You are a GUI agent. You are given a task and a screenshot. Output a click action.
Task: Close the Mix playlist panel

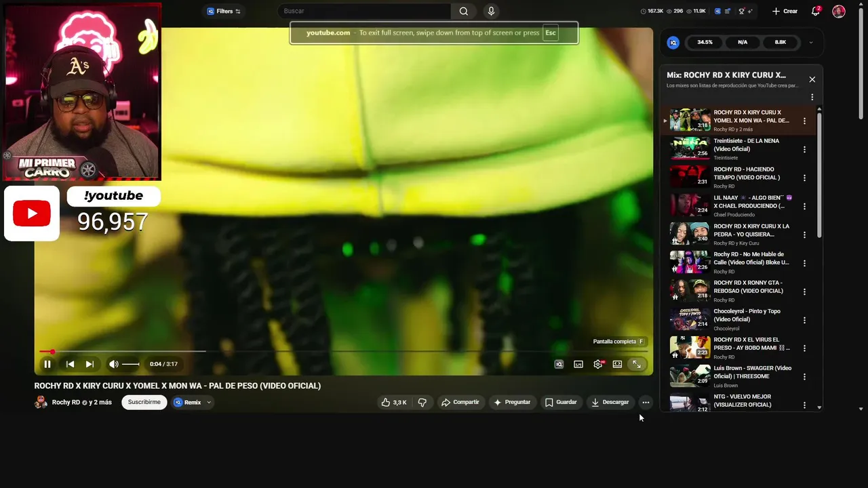tap(812, 79)
